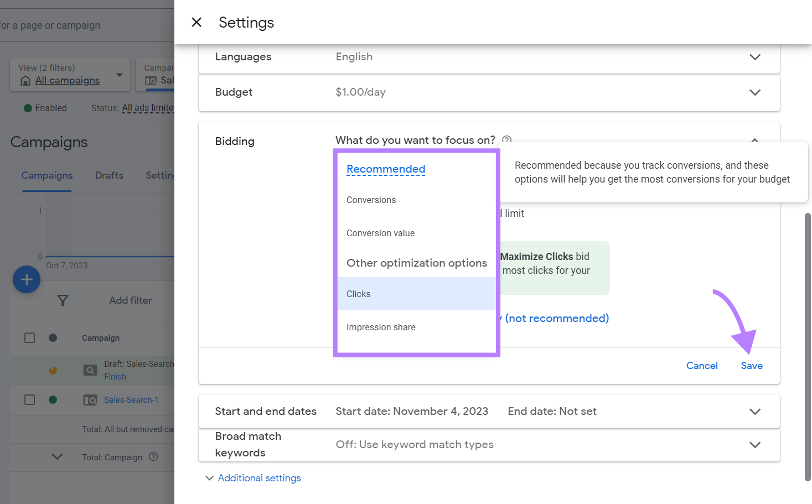Click the home icon in the All campaigns selector
Image resolution: width=812 pixels, height=504 pixels.
click(25, 80)
